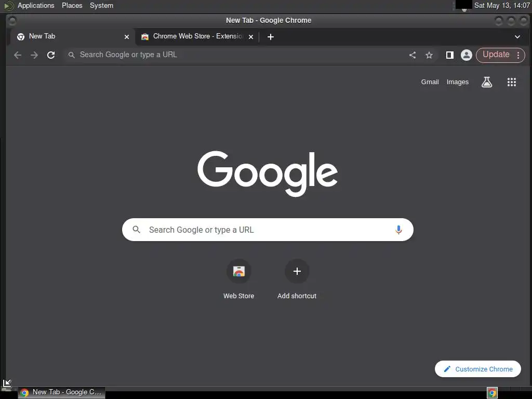This screenshot has height=399, width=532.
Task: Switch to Chrome Web Store tab
Action: point(197,37)
